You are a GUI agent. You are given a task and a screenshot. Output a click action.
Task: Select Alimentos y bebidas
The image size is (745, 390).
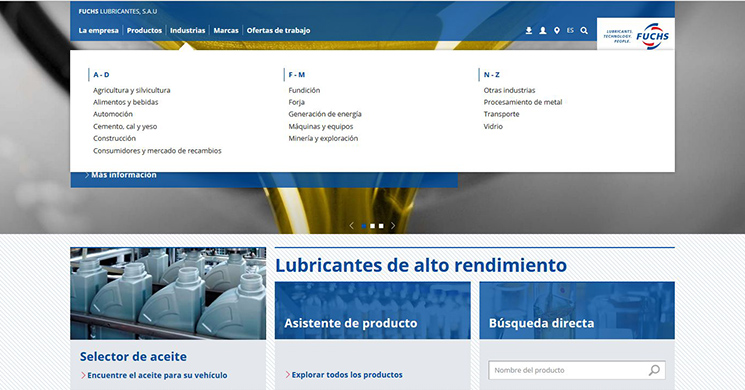125,102
